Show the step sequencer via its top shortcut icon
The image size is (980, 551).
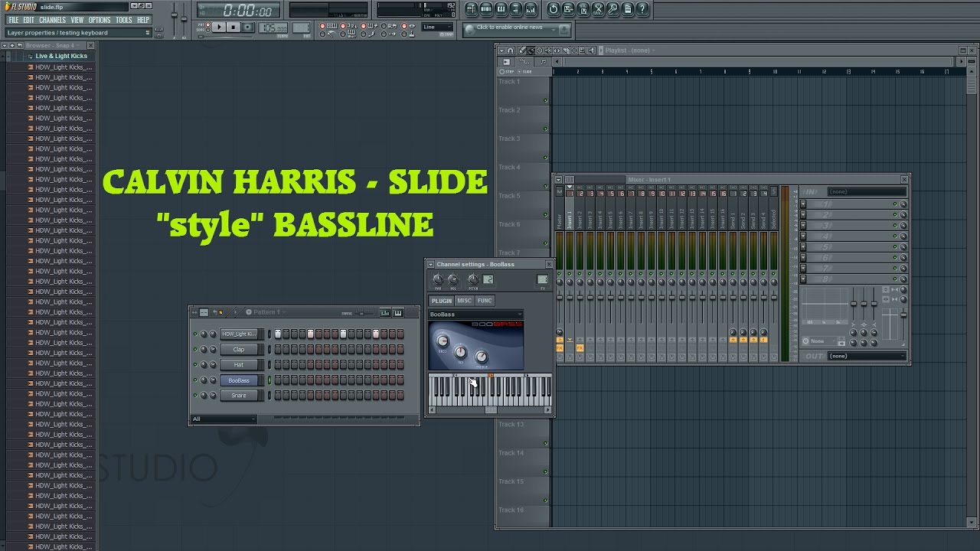point(486,9)
